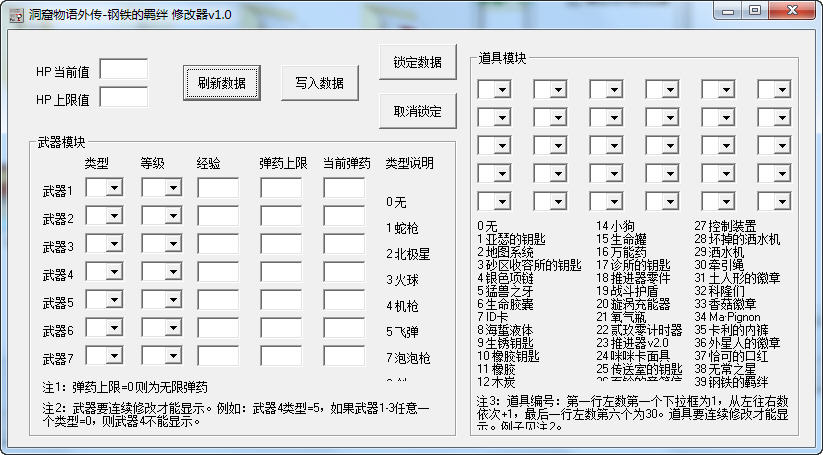Click the 23 推进器v2.0 item entry
Screen dimensions: 823x455
(632, 343)
